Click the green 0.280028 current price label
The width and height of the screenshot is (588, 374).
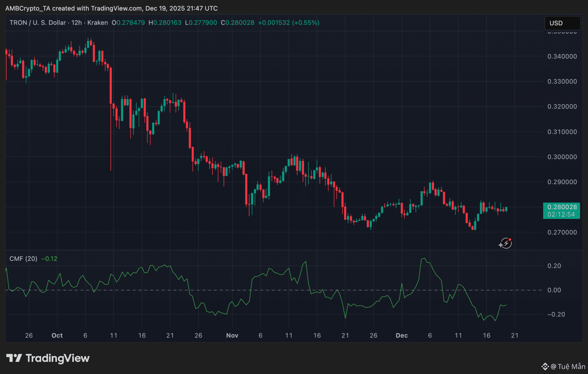pos(562,207)
